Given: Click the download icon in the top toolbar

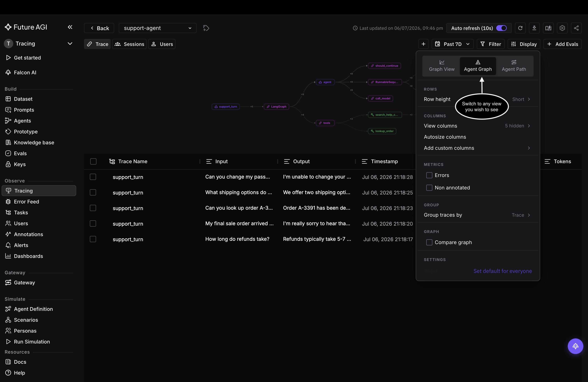Looking at the screenshot, I should 534,28.
